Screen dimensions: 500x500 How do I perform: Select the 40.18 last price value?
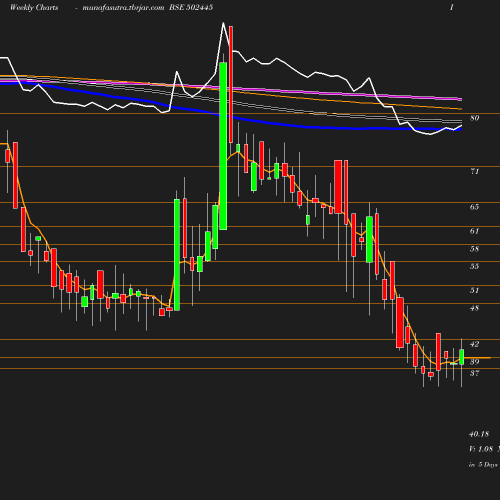479,434
